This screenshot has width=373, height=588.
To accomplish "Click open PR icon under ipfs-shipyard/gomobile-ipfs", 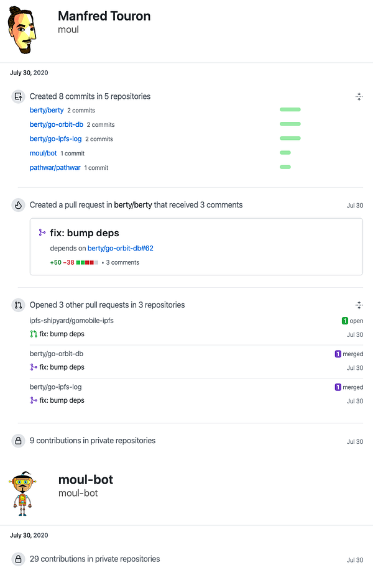I will coord(34,334).
